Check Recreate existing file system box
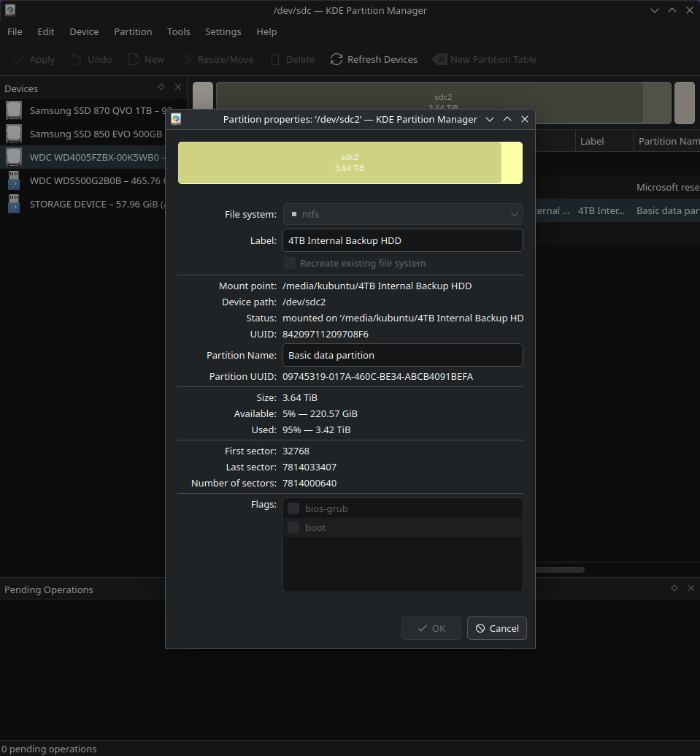Screen dimensions: 700x756 (290, 263)
